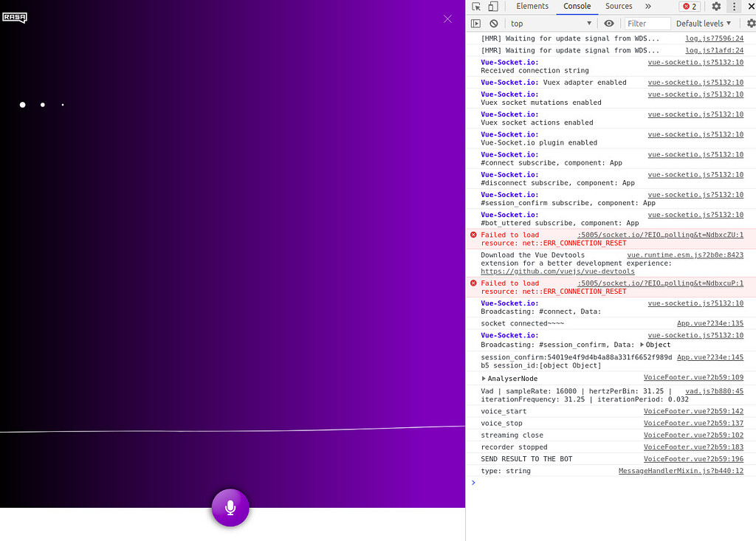Open the vue-devtools GitHub link
This screenshot has width=756, height=541.
point(558,271)
